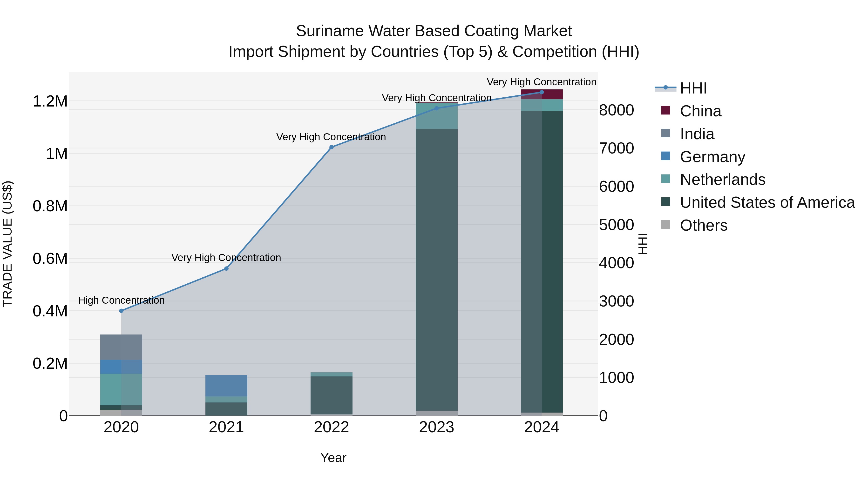
Task: Click the China segment atop 2024 bar
Action: point(542,95)
